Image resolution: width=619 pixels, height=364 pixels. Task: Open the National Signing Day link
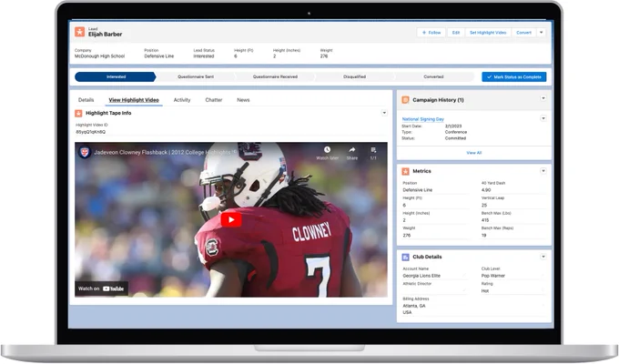tap(422, 119)
